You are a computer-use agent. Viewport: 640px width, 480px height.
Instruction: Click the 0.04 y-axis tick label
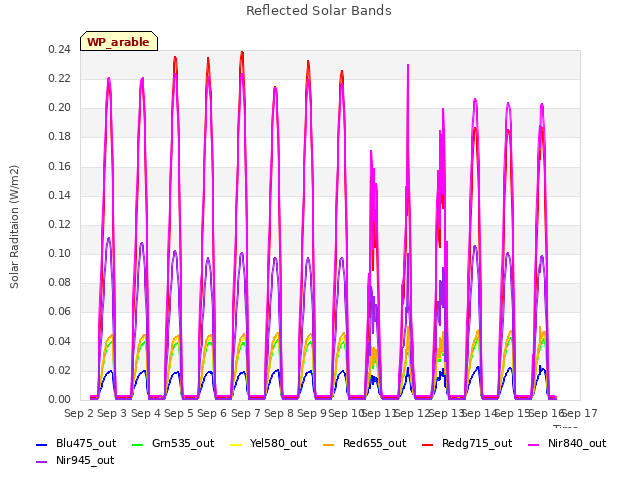[x=60, y=341]
